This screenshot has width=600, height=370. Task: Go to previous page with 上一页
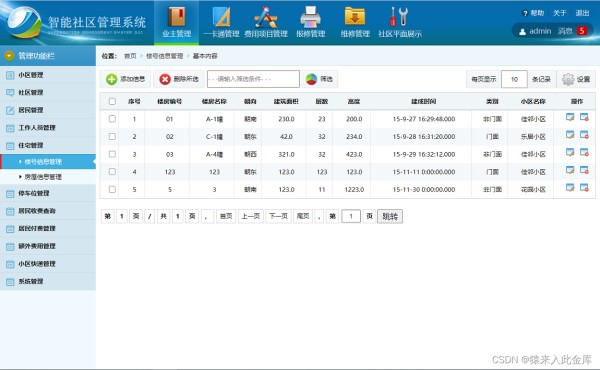coord(251,216)
